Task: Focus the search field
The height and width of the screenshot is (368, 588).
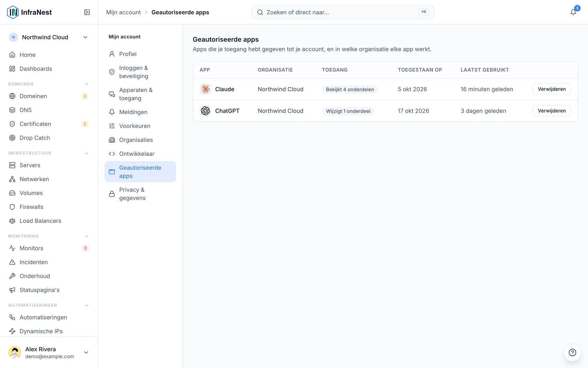Action: [343, 12]
